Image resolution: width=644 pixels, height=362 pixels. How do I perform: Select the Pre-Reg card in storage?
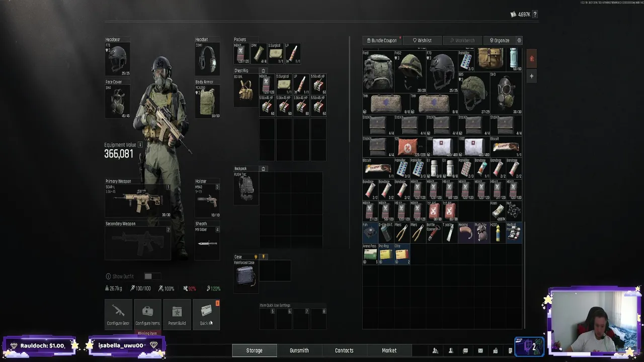(386, 254)
